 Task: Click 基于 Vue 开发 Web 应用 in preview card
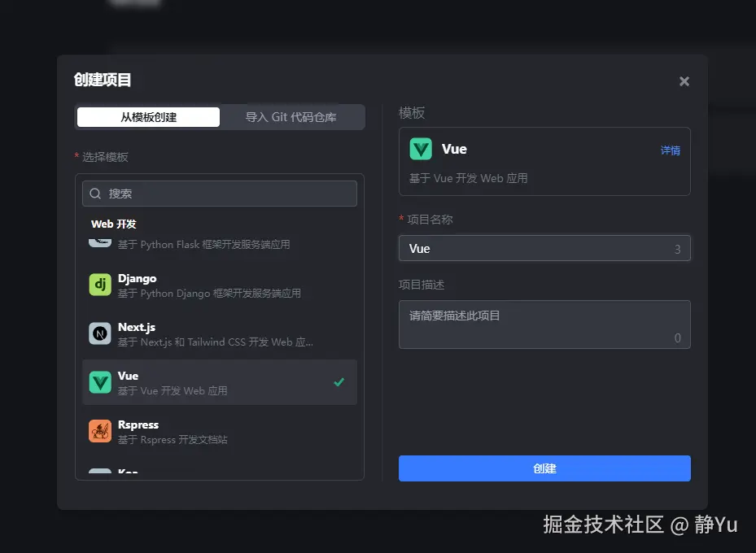pyautogui.click(x=468, y=178)
